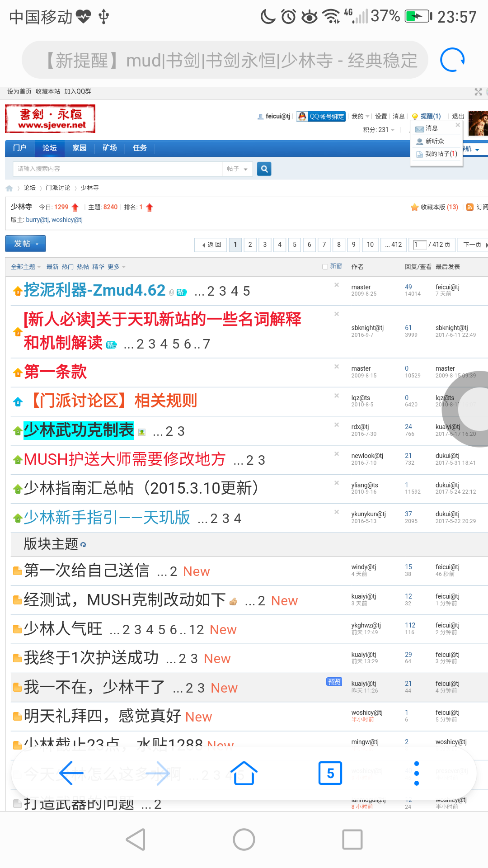Click the home breadcrumb icon
This screenshot has height=868, width=488.
(9, 188)
